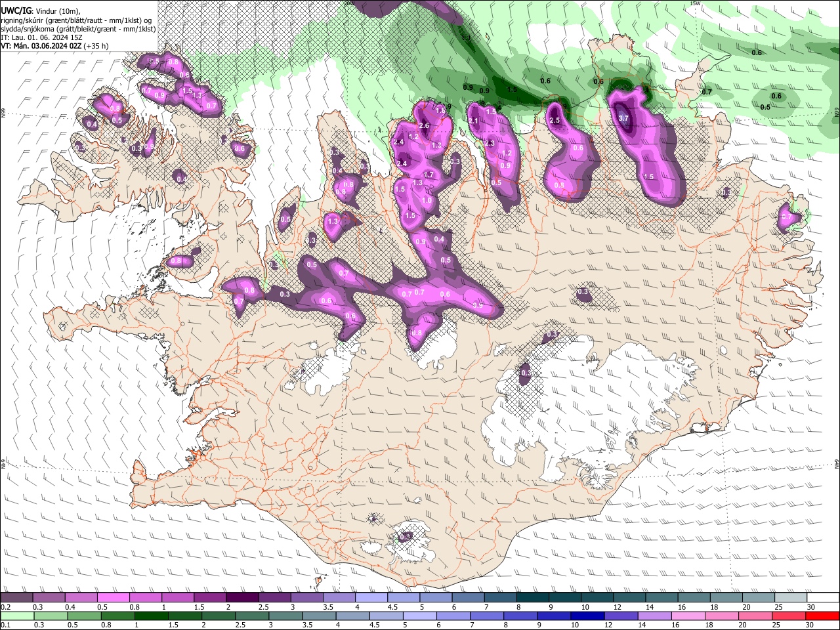Pick the dark teal swatch labeled 9 in upper legend
The height and width of the screenshot is (630, 840).
(x=564, y=598)
